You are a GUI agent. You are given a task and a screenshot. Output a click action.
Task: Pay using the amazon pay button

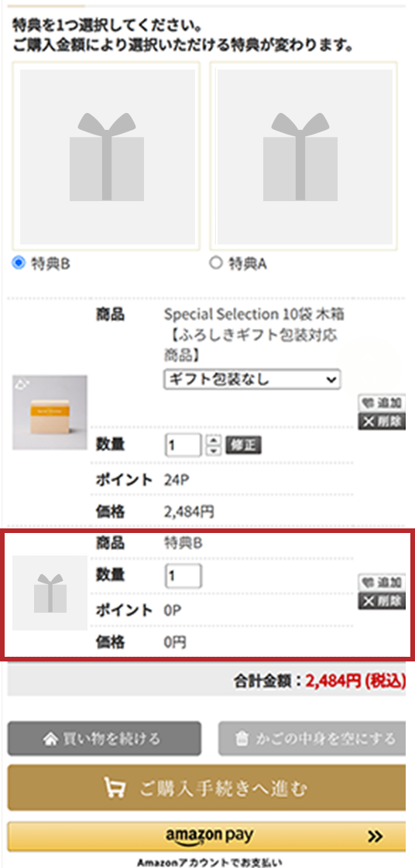pos(207,836)
